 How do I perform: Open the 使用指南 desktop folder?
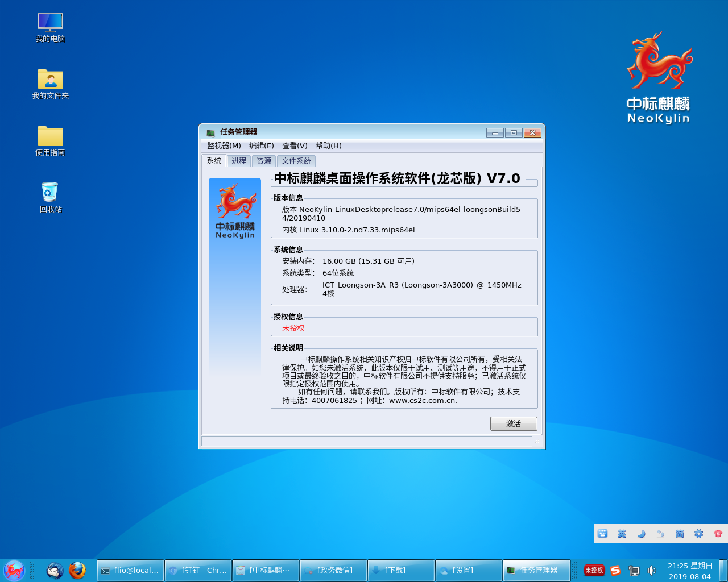click(x=50, y=141)
